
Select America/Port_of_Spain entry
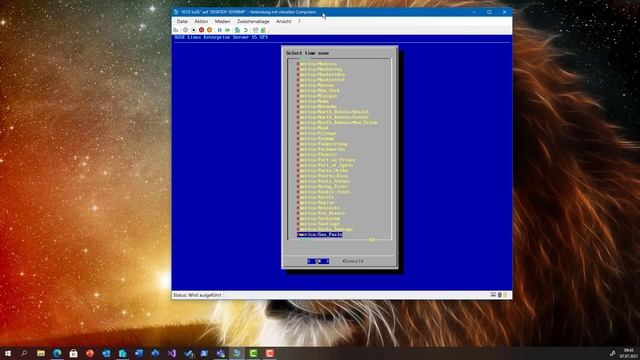325,165
